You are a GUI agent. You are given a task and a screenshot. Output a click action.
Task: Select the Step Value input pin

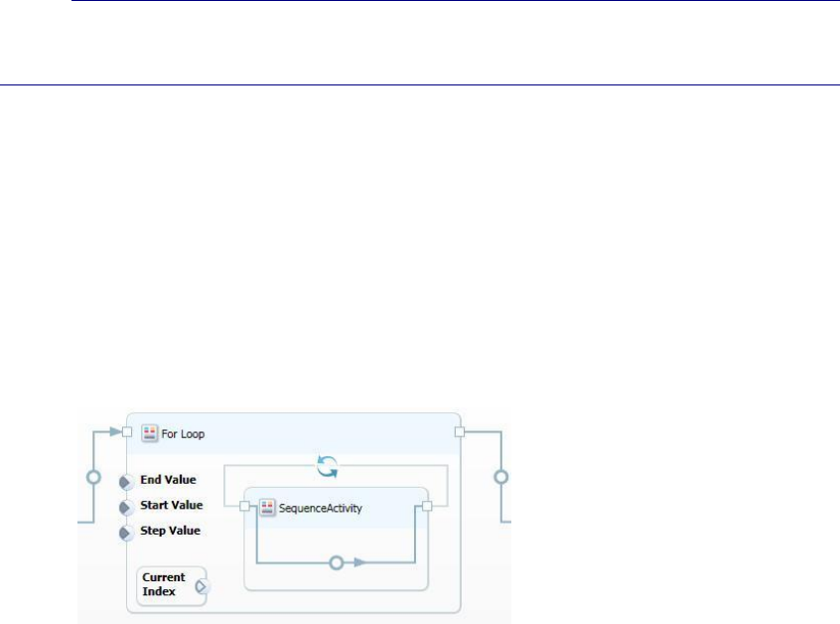[x=125, y=533]
